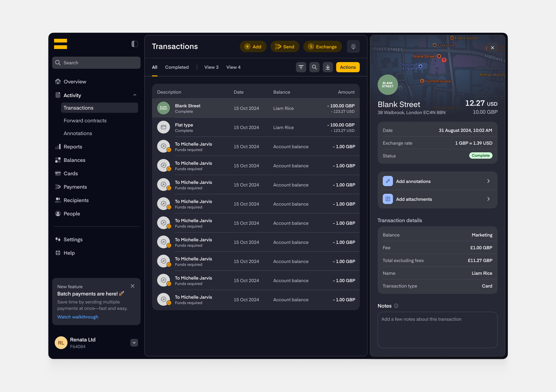Switch to the Completed tab
This screenshot has width=556, height=392.
(x=177, y=67)
